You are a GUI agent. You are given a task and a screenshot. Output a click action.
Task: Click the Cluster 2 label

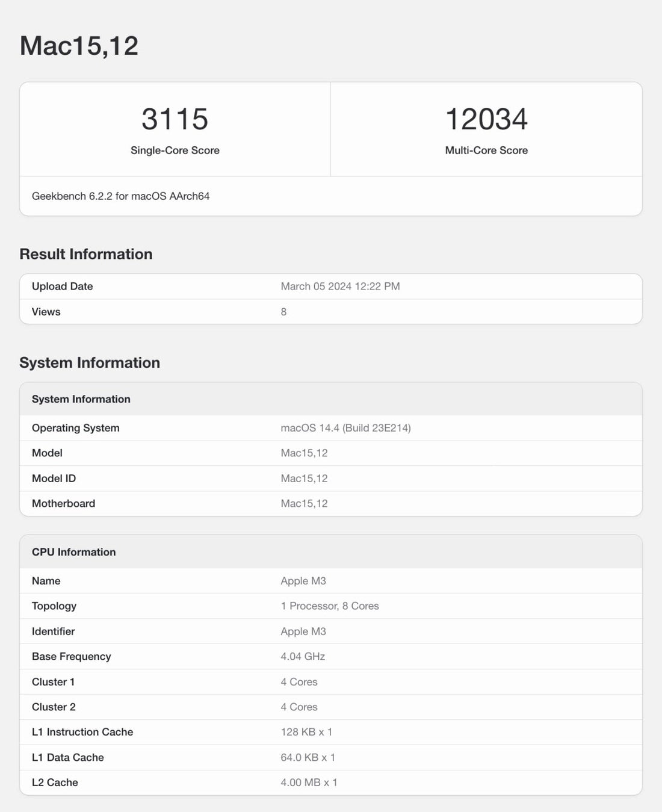54,707
